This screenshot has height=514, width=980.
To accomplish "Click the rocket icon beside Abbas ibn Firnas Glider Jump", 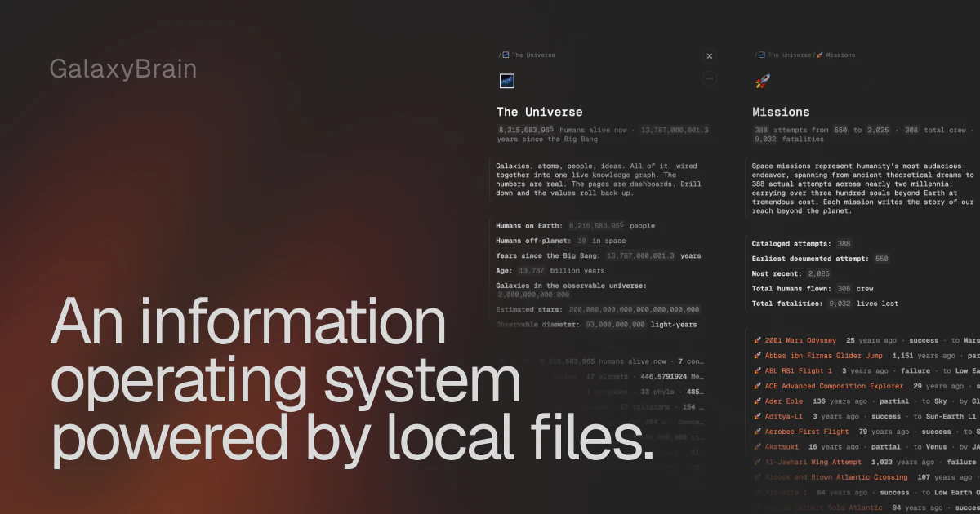I will pos(758,356).
